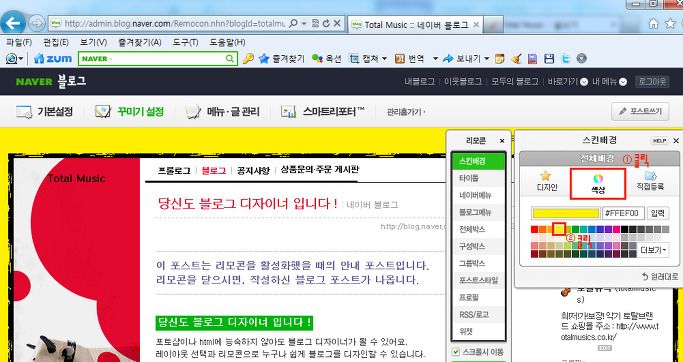Click 내블로그 link in header
Image resolution: width=683 pixels, height=362 pixels.
coord(419,81)
